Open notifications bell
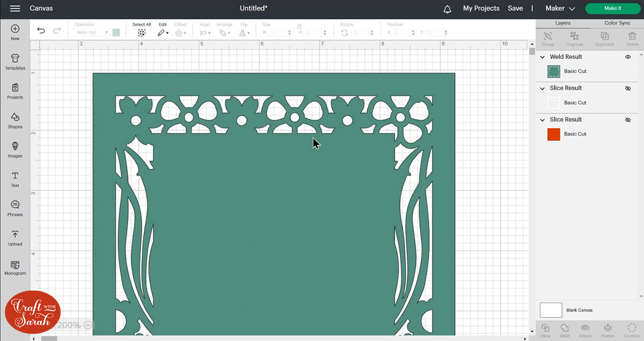Screen dimensions: 644x341 pyautogui.click(x=447, y=9)
